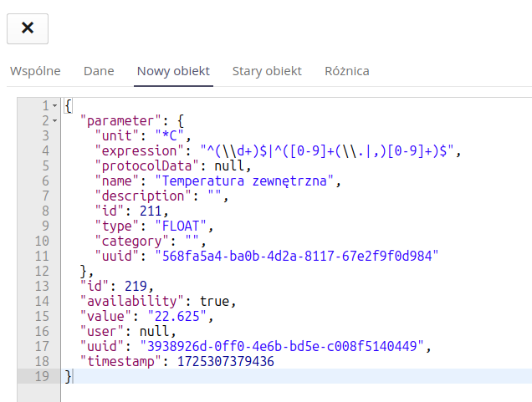Close the dialog with the X button

pos(28,28)
